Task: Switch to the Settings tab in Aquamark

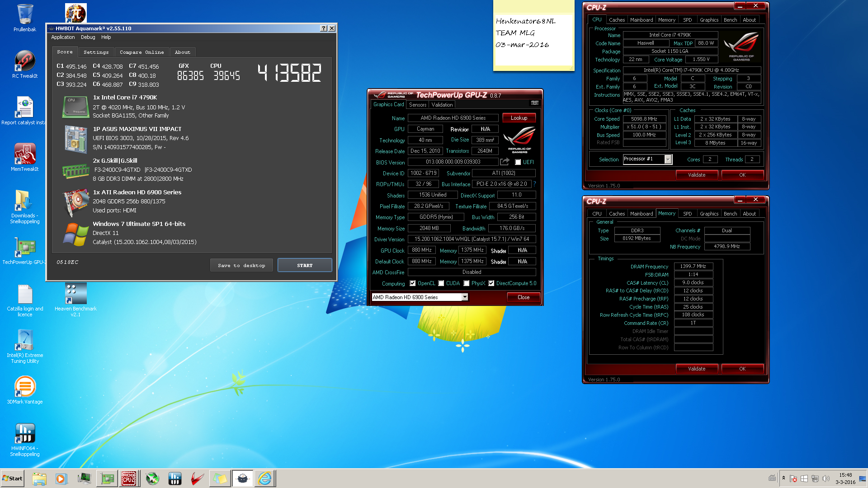Action: (x=96, y=52)
